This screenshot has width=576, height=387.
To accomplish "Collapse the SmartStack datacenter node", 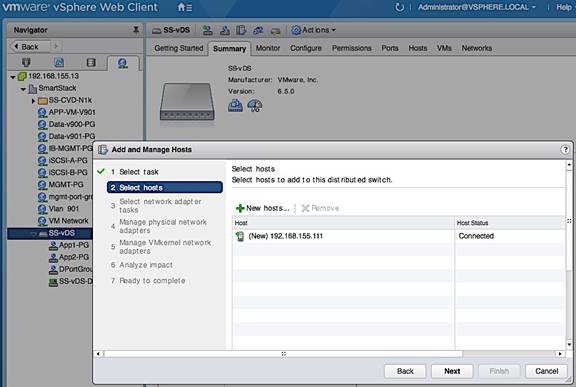I will tap(23, 89).
